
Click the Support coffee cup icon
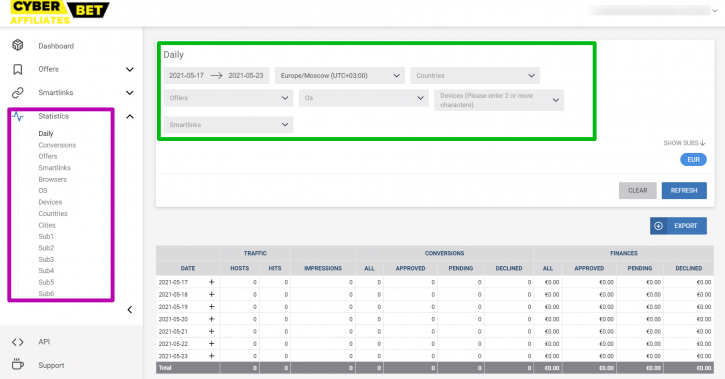coord(18,365)
